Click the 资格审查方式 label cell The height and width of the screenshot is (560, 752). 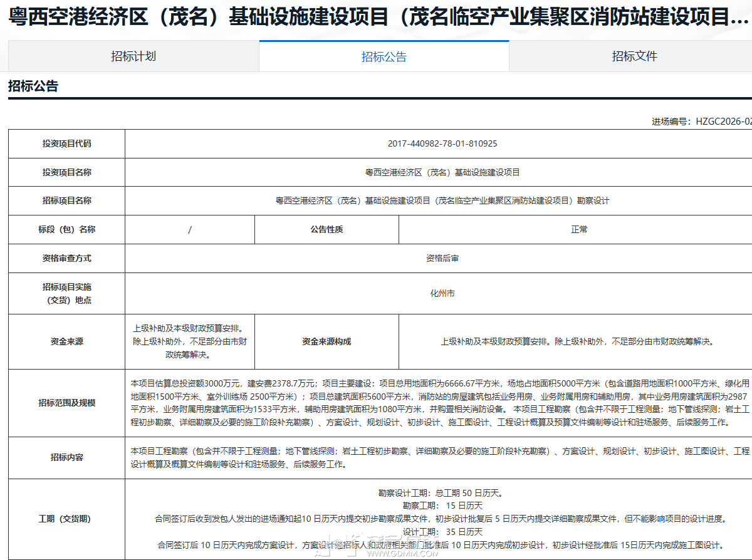click(x=66, y=258)
